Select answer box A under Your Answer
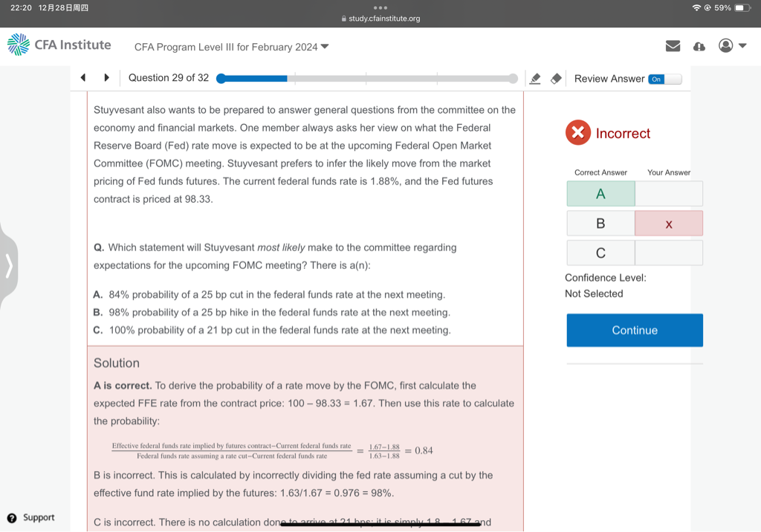761x532 pixels. [x=668, y=194]
